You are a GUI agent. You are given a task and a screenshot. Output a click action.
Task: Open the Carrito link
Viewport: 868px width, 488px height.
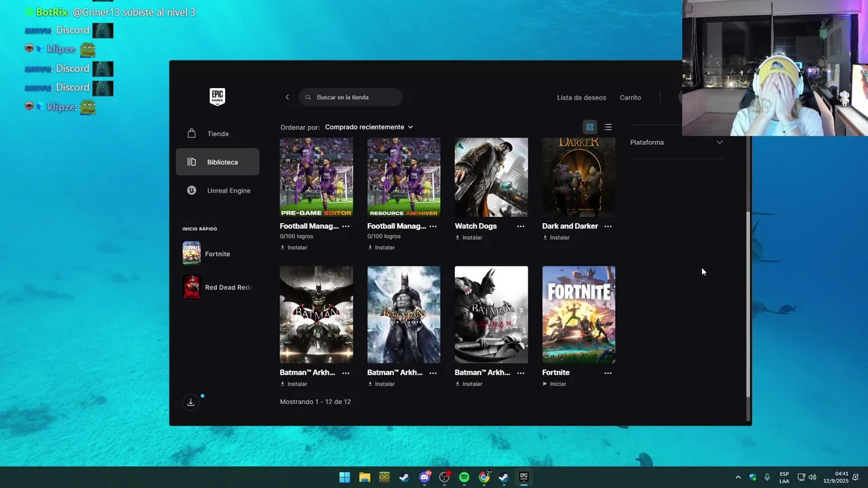click(x=630, y=98)
